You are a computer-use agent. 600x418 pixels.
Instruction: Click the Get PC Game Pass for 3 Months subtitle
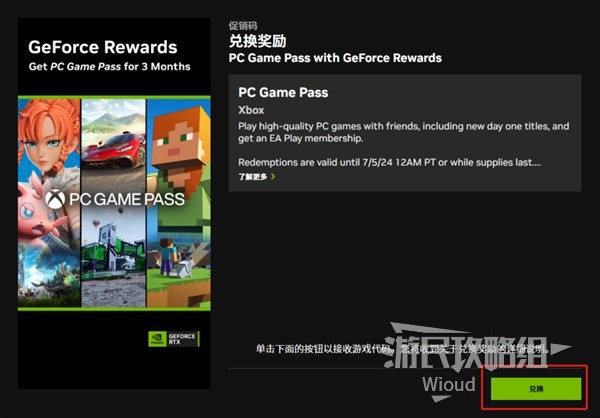(x=109, y=67)
